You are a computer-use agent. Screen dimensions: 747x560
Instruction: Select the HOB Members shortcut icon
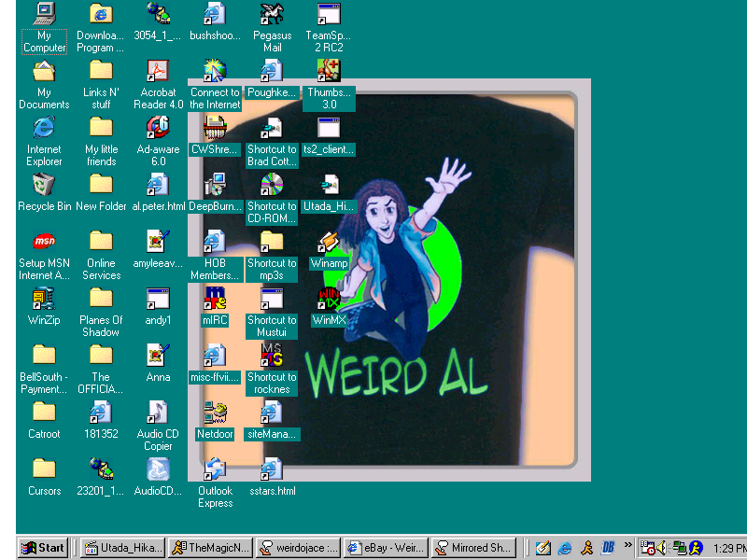(x=215, y=242)
